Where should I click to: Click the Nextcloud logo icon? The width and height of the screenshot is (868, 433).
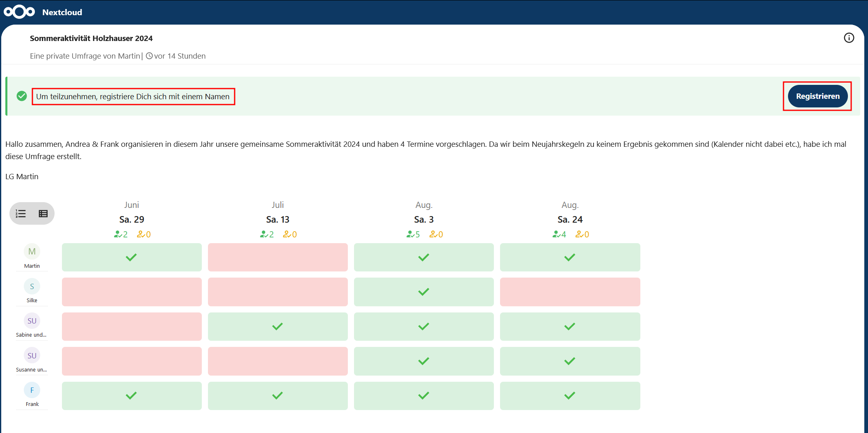click(x=19, y=12)
